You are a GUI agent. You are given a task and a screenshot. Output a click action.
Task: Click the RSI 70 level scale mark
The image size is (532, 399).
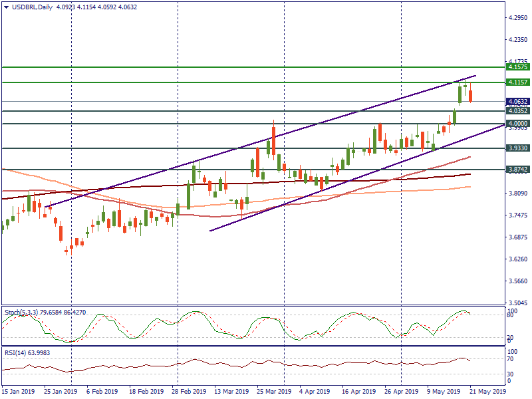click(511, 359)
